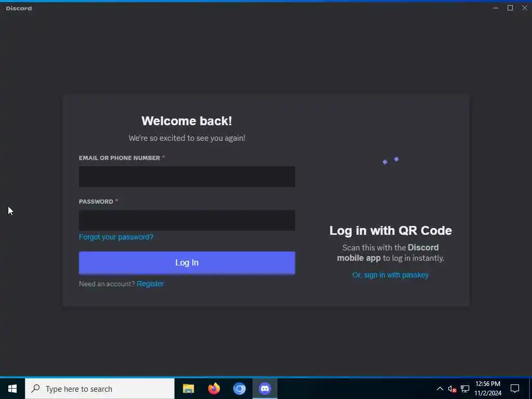532x399 pixels.
Task: Open the Register link
Action: pos(150,284)
